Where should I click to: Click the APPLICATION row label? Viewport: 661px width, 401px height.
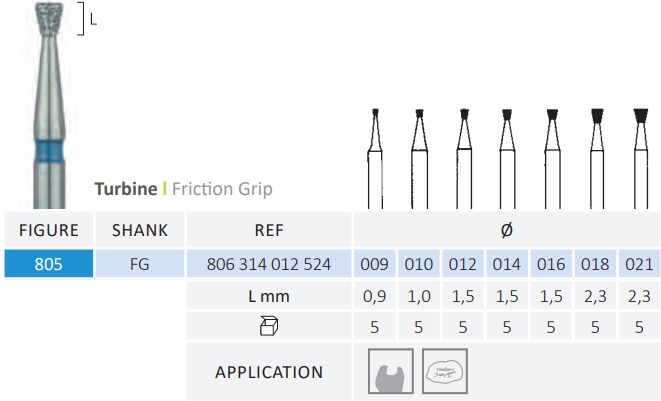269,371
